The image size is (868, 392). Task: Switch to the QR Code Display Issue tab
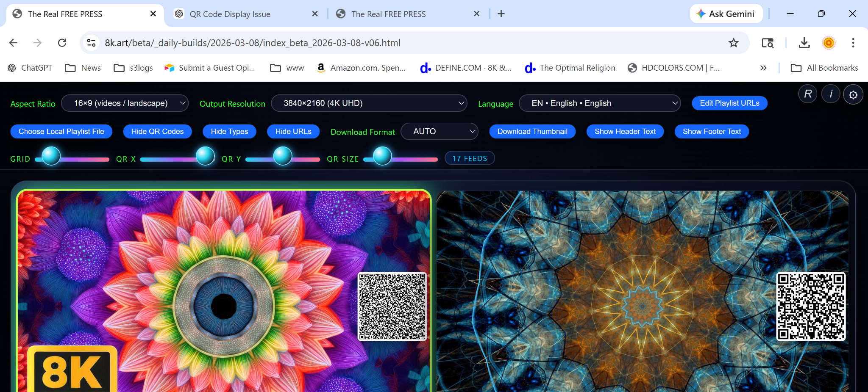point(246,14)
